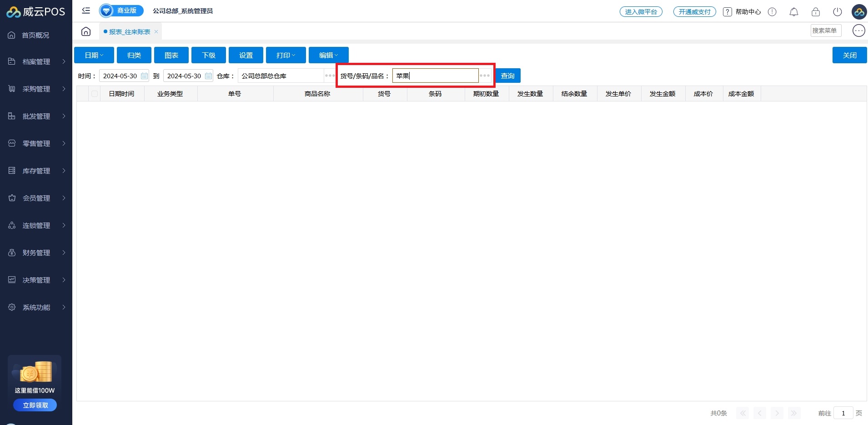Image resolution: width=868 pixels, height=425 pixels.
Task: Expand 财务管理 in the sidebar
Action: [x=36, y=253]
